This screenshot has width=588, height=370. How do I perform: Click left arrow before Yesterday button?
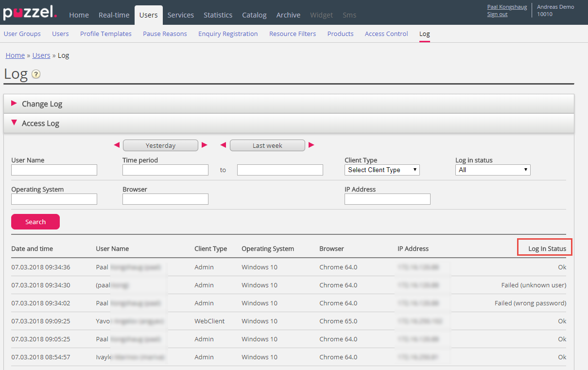(x=117, y=145)
